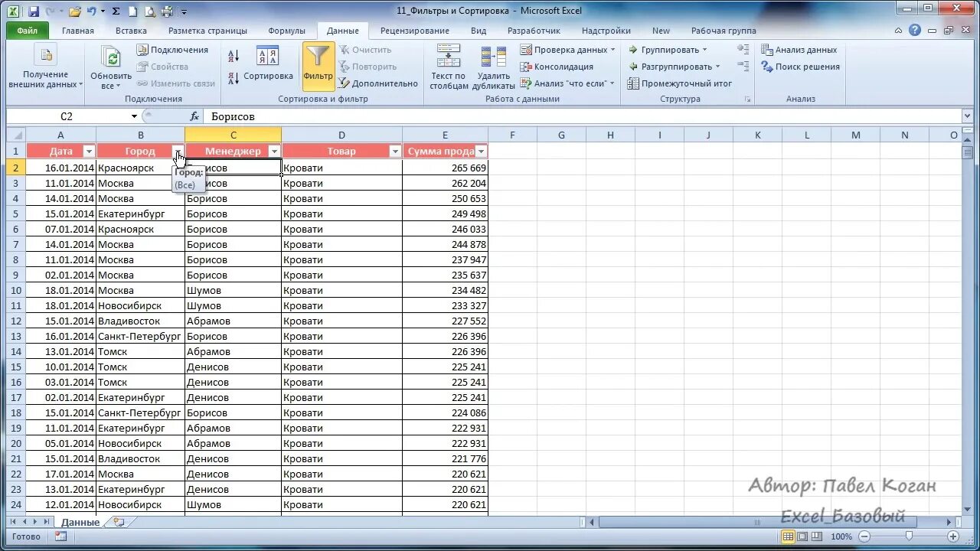Click Удалить дубликаты

pyautogui.click(x=493, y=67)
